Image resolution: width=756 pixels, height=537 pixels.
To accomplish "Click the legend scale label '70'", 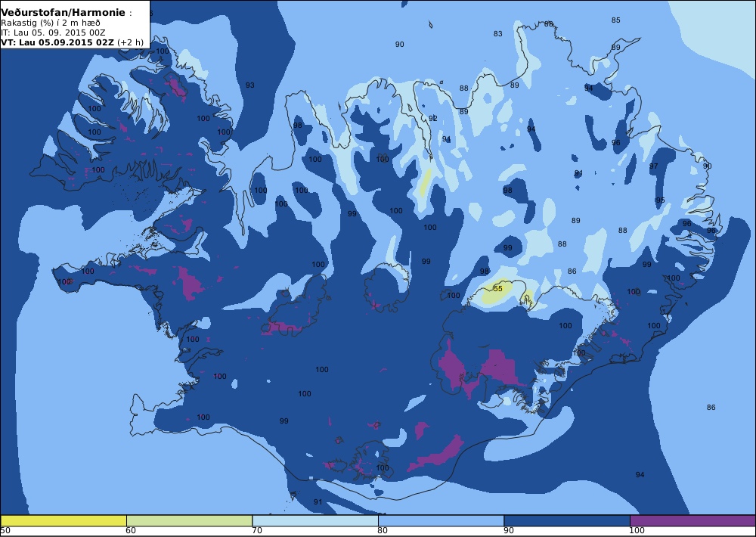I will click(x=257, y=531).
